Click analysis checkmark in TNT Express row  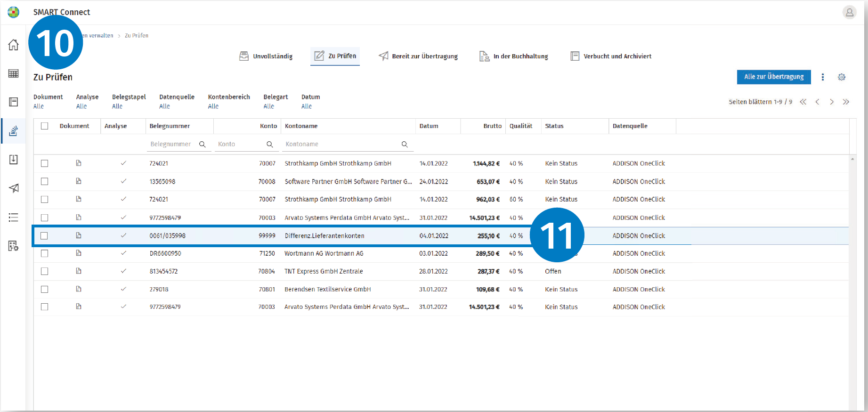coord(123,271)
